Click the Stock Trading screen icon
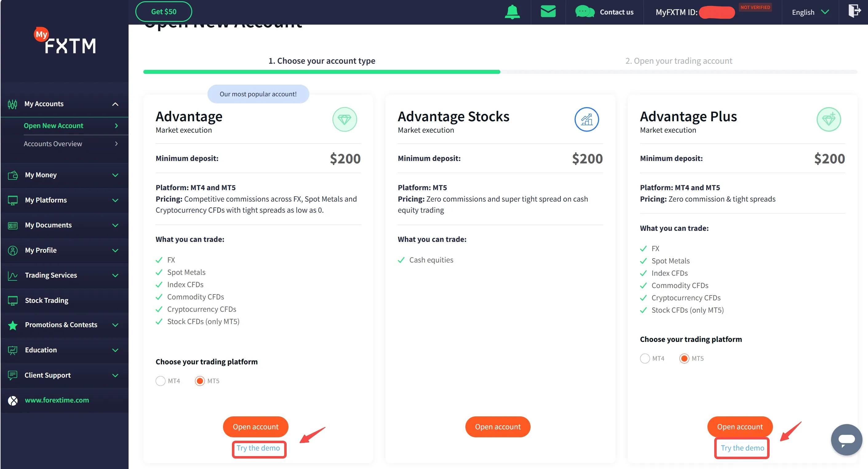Image resolution: width=868 pixels, height=469 pixels. (13, 301)
